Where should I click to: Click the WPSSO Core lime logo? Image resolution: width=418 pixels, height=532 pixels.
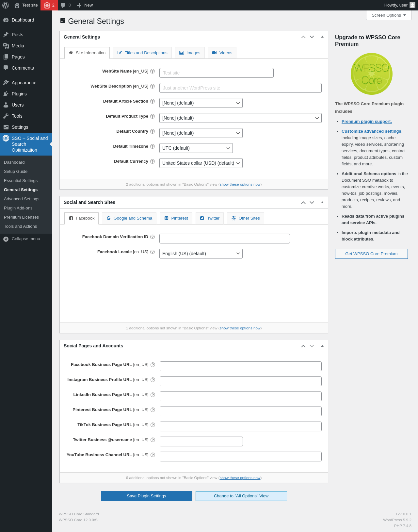(x=372, y=74)
